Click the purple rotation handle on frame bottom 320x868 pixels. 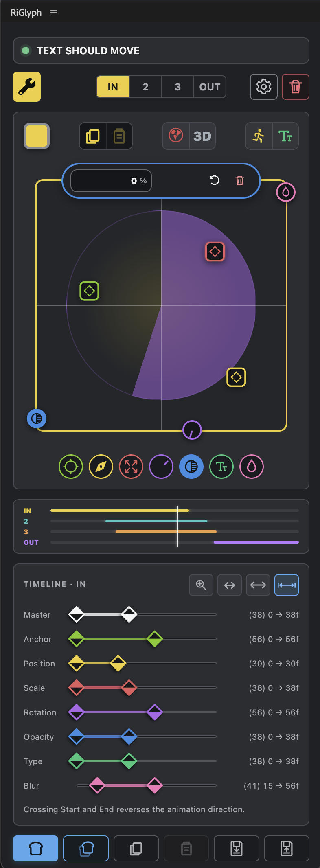(192, 430)
